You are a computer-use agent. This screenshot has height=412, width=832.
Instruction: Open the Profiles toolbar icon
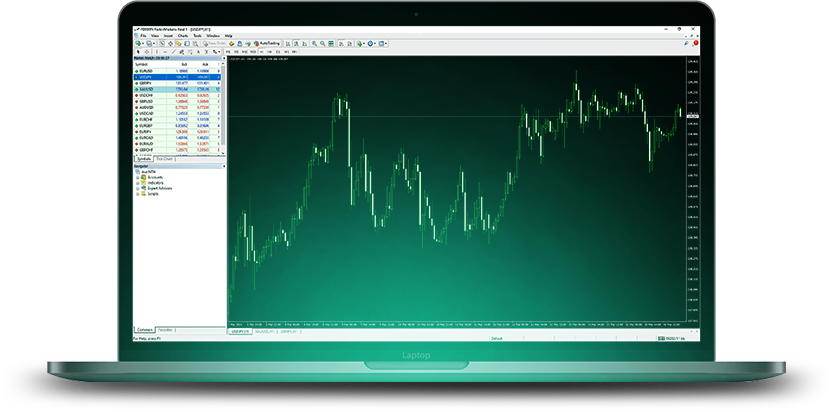click(149, 44)
